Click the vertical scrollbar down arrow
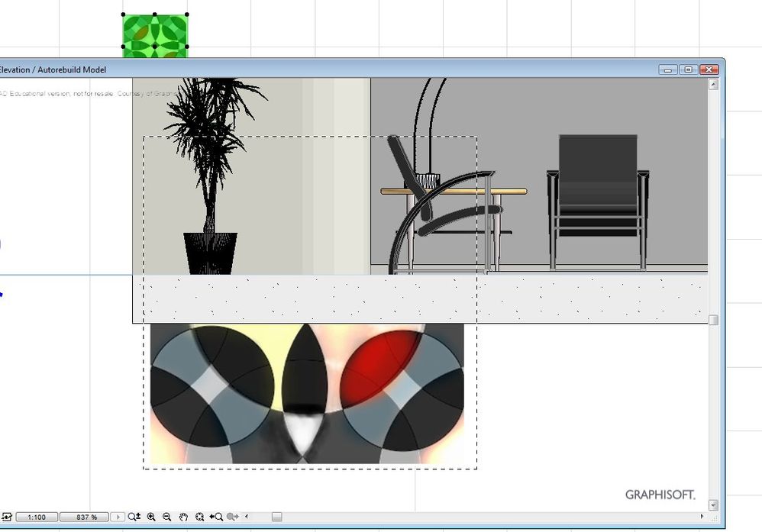This screenshot has height=532, width=762. coord(713,505)
